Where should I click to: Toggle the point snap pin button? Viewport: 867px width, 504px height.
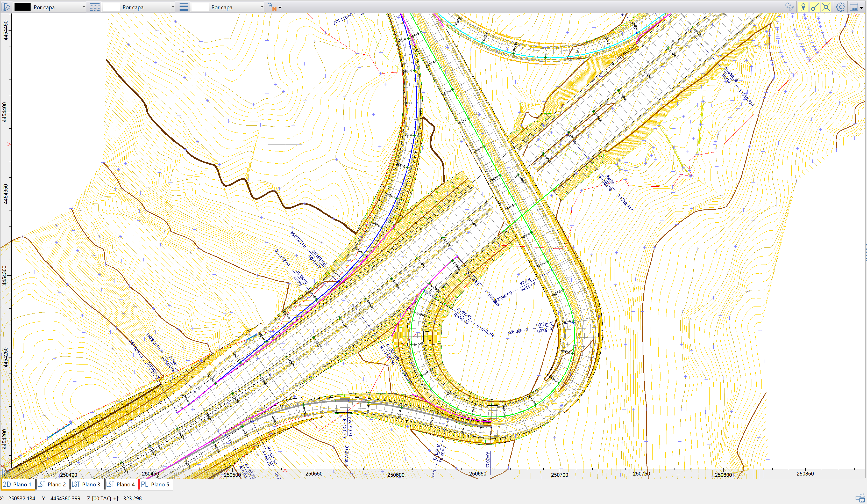click(803, 7)
